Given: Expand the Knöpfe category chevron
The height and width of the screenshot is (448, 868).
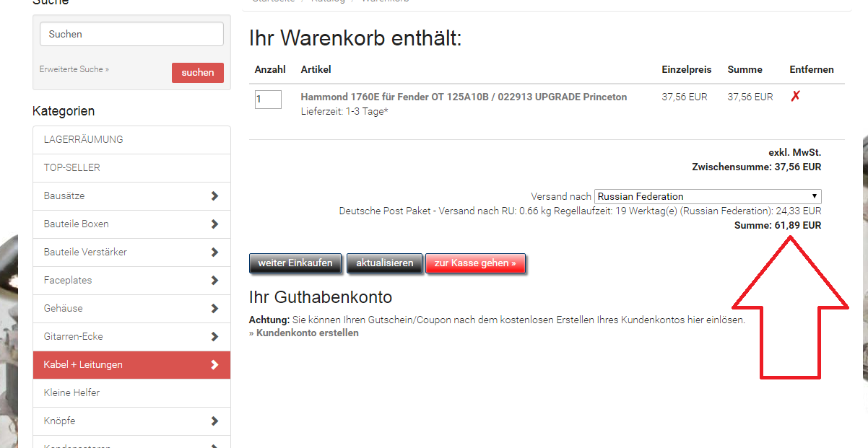Looking at the screenshot, I should pyautogui.click(x=214, y=421).
